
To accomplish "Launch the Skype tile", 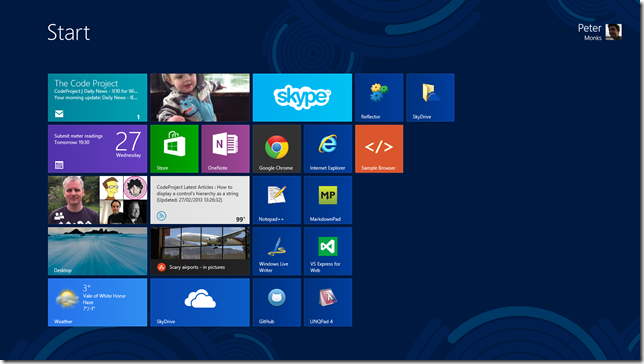I will coord(302,98).
